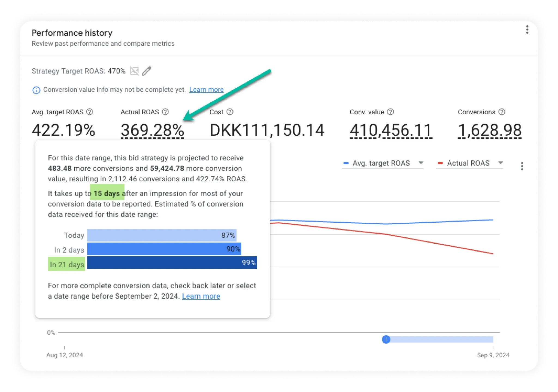The width and height of the screenshot is (558, 392).
Task: Click the Strategy Target ROAS: 470% label
Action: [78, 71]
